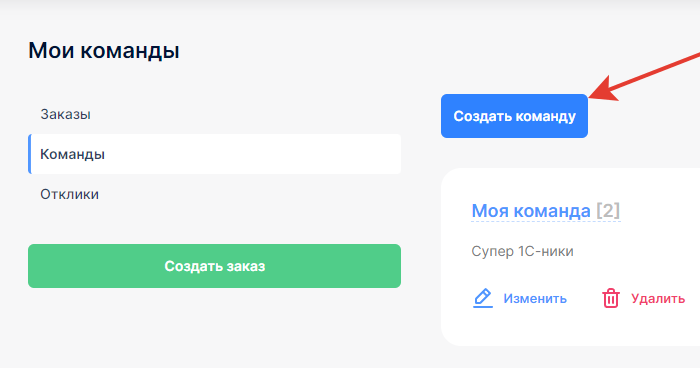Click the word команду on the blue button

coord(546,117)
